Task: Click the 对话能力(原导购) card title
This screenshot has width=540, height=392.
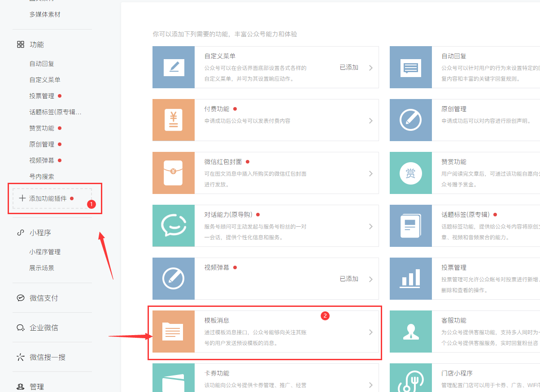Action: coord(229,215)
